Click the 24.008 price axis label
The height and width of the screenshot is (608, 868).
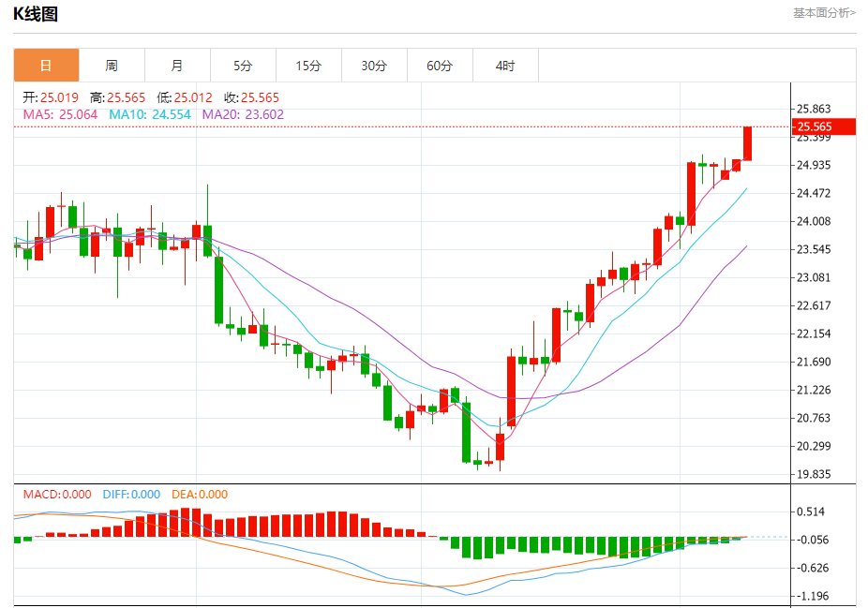[814, 221]
